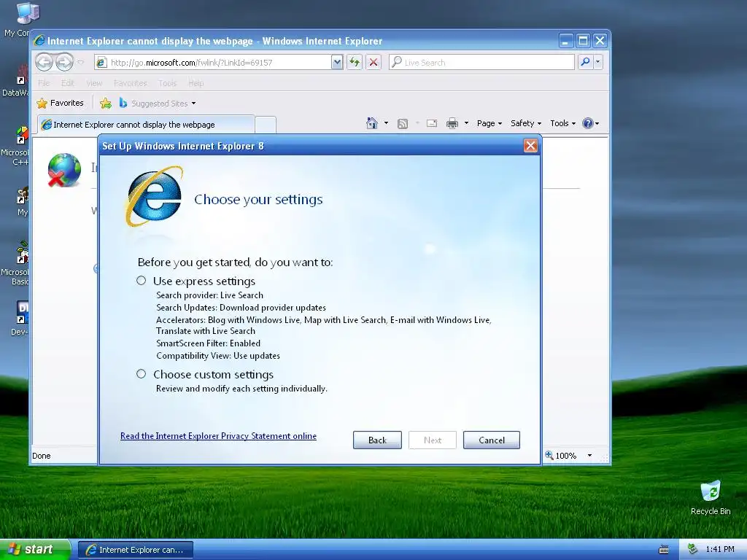Click the Add to Favorites Bar star icon
The height and width of the screenshot is (560, 747).
point(106,103)
